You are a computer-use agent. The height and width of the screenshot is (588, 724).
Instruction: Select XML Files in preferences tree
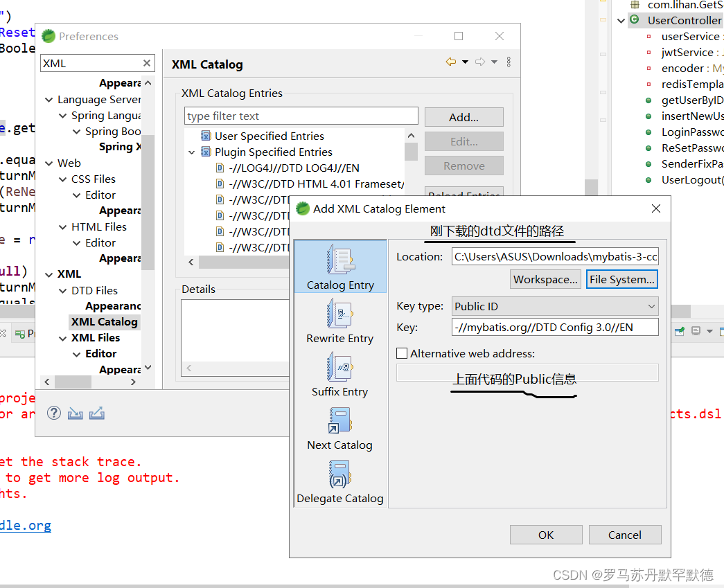point(96,338)
